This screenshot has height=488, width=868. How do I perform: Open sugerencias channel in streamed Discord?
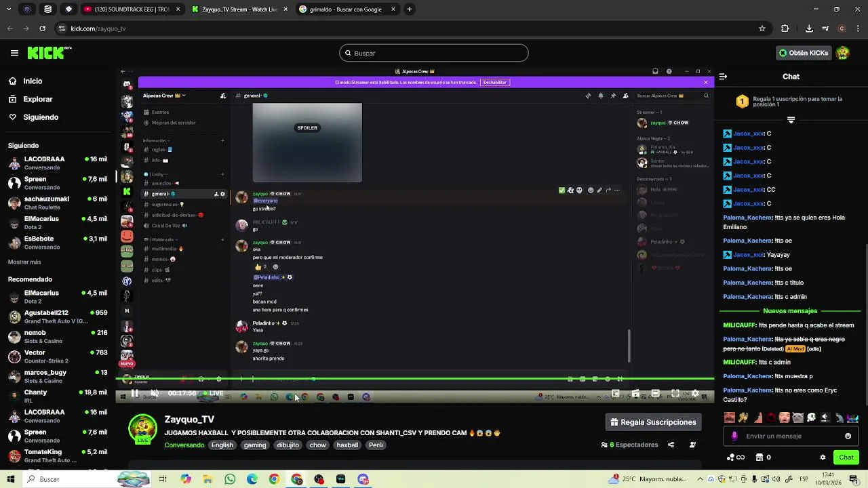coord(165,204)
